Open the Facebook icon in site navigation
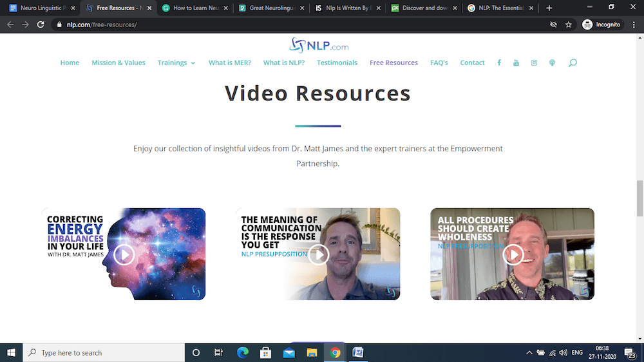644x362 pixels. pyautogui.click(x=499, y=62)
